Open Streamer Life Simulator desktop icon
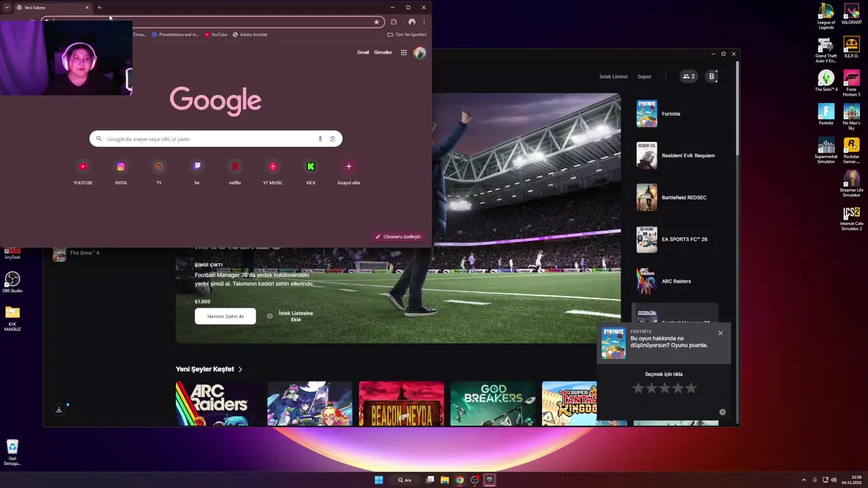The height and width of the screenshot is (488, 868). click(x=852, y=184)
